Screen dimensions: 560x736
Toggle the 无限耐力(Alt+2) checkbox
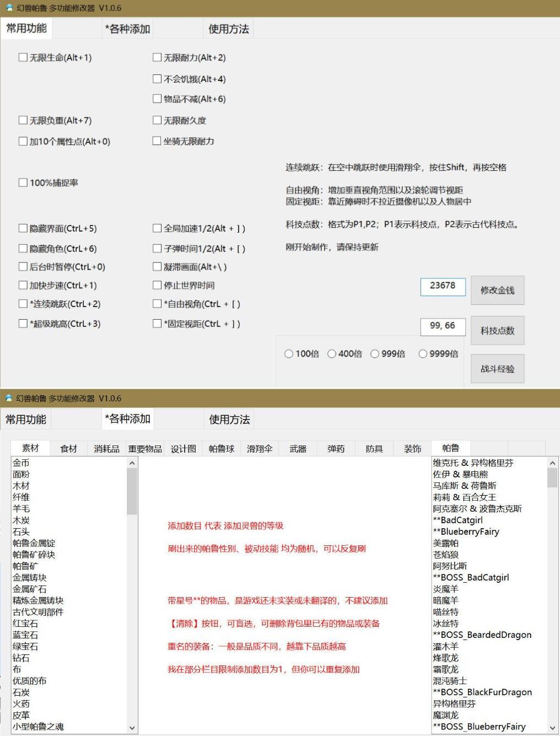click(157, 57)
